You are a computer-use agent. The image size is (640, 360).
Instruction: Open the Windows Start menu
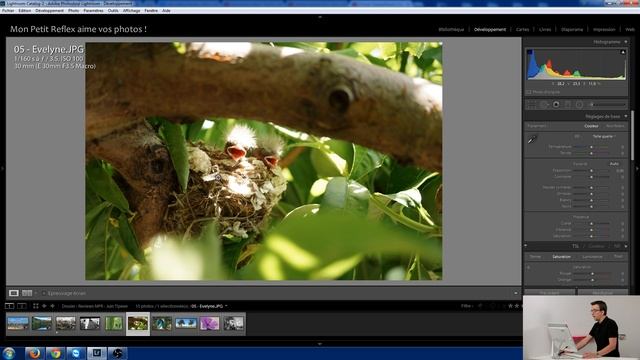(x=9, y=353)
